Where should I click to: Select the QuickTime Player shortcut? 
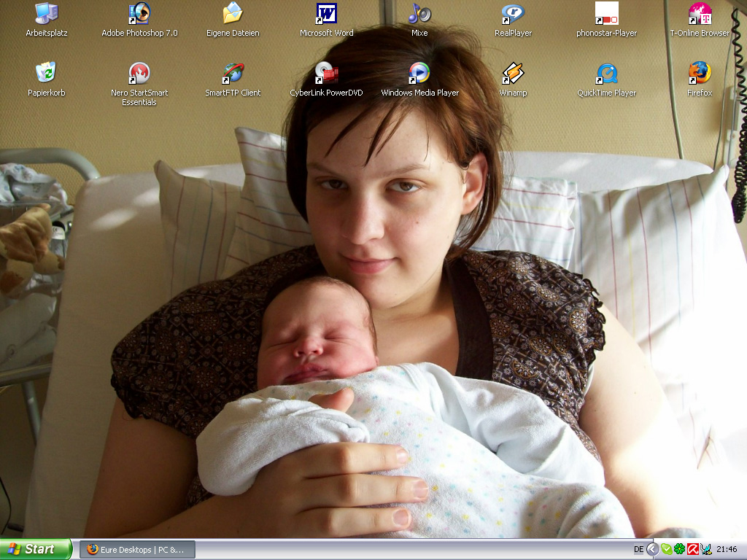coord(606,73)
